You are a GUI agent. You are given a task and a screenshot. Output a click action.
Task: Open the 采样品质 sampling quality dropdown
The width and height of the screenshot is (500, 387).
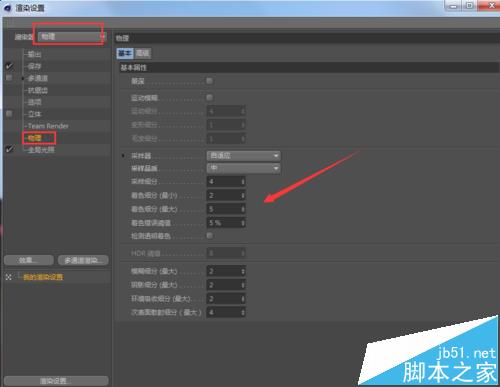click(x=243, y=168)
